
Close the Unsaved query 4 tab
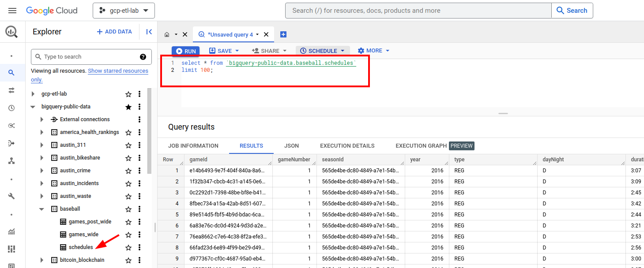click(x=266, y=34)
